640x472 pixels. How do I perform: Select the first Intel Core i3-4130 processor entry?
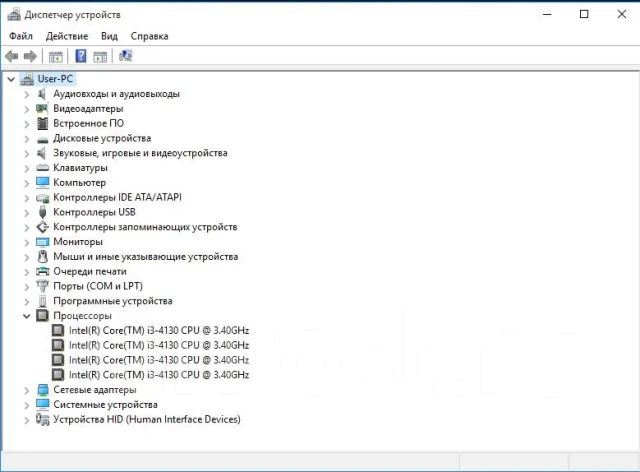159,330
